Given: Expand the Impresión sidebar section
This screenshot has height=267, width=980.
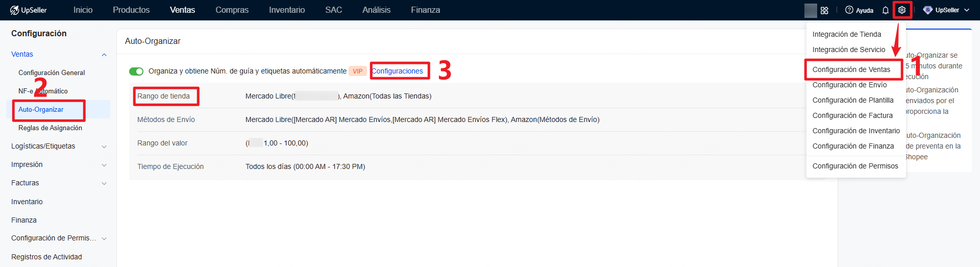Looking at the screenshot, I should 104,165.
